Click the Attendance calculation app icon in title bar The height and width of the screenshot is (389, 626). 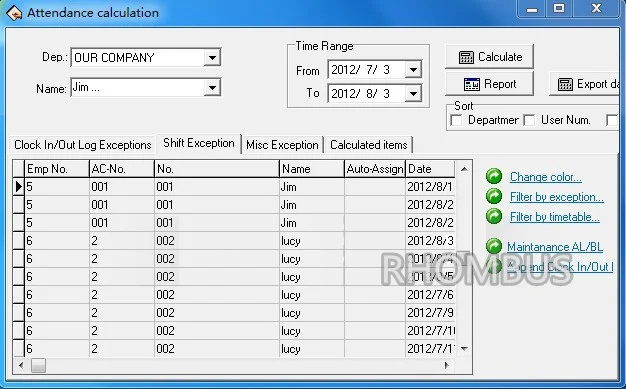[x=13, y=12]
